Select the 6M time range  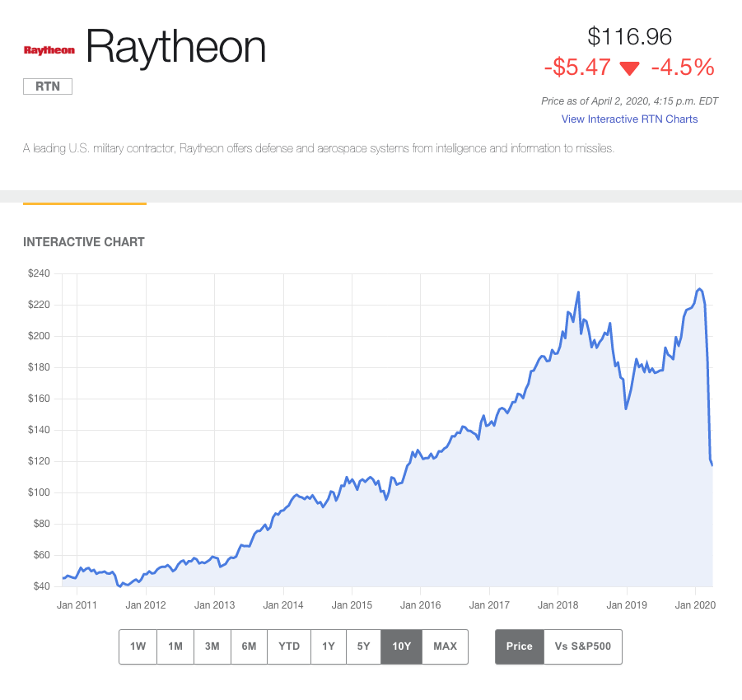click(249, 646)
